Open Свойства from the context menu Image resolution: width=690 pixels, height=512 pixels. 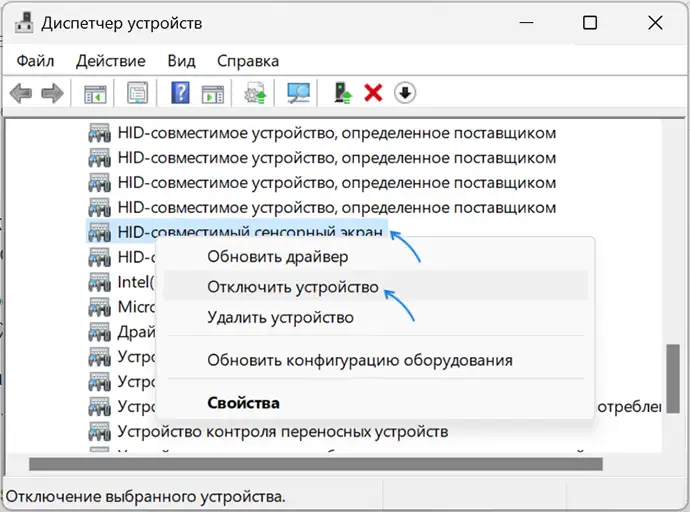click(x=243, y=403)
